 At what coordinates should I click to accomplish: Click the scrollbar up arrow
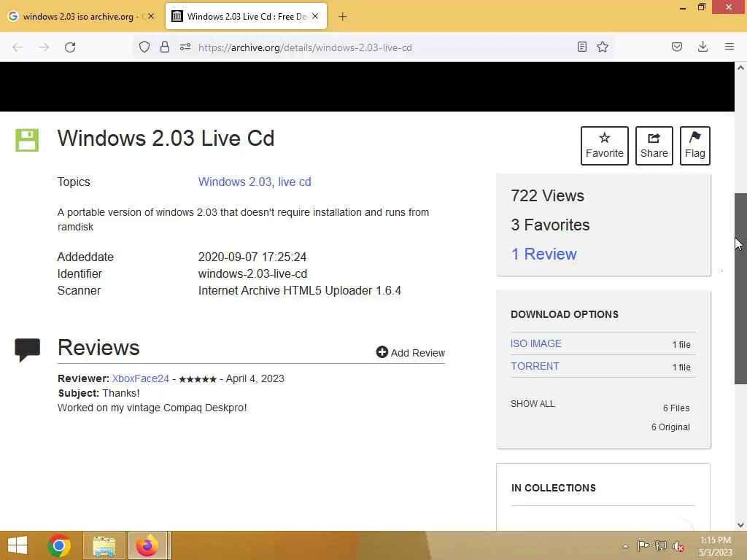click(740, 68)
